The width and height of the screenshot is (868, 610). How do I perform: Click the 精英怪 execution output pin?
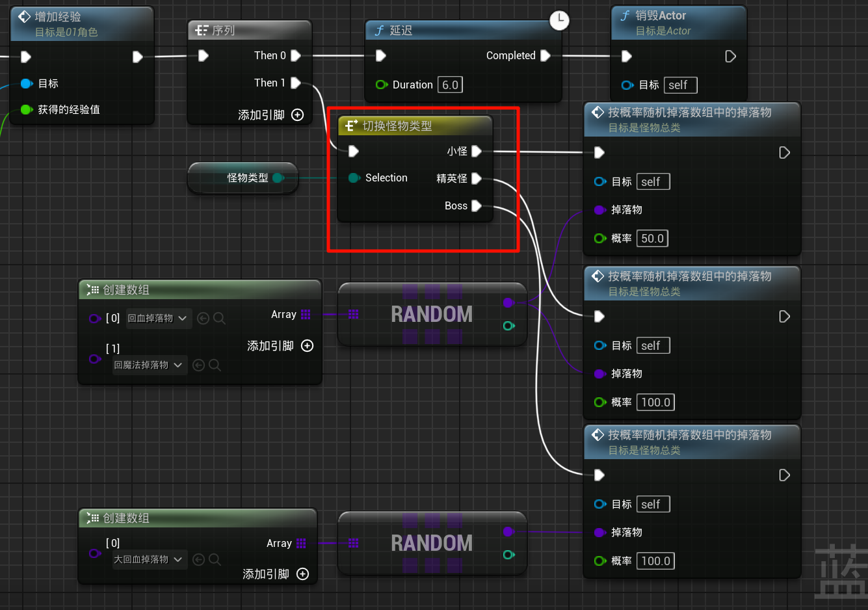(x=477, y=178)
